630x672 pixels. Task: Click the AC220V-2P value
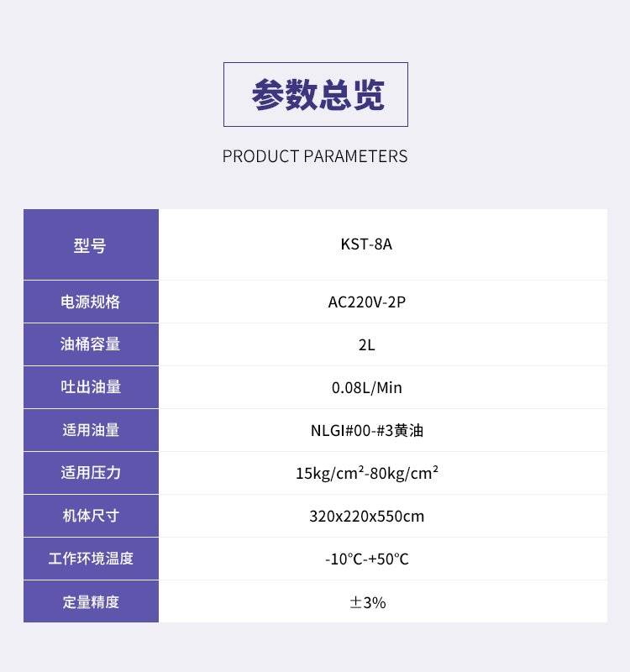point(366,302)
